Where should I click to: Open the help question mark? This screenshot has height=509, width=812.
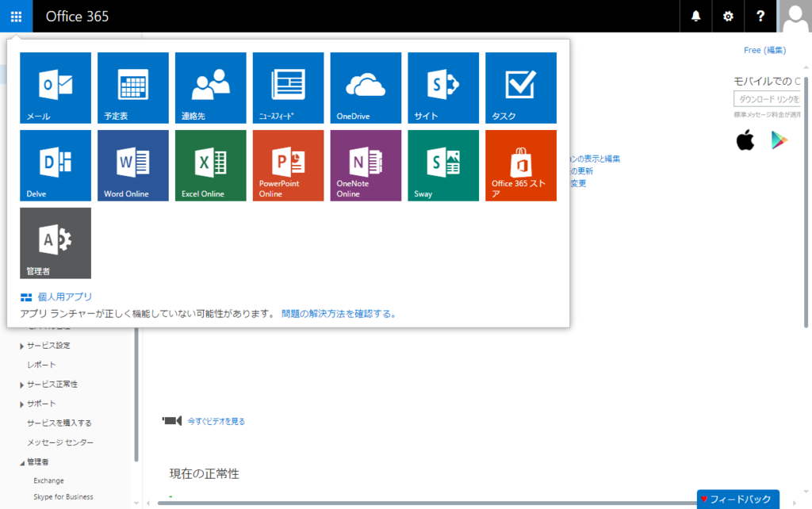click(x=760, y=16)
